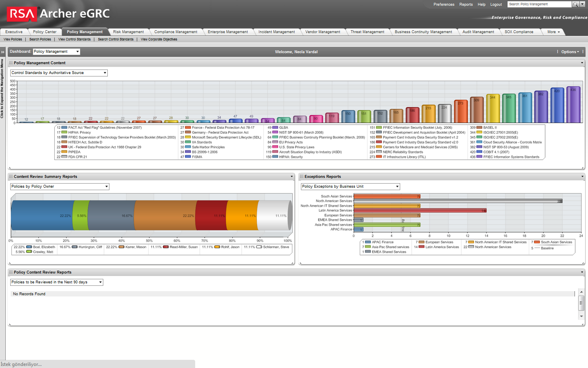Open Control Standards by Authoritative Source dropdown
This screenshot has height=368, width=588.
tap(59, 73)
